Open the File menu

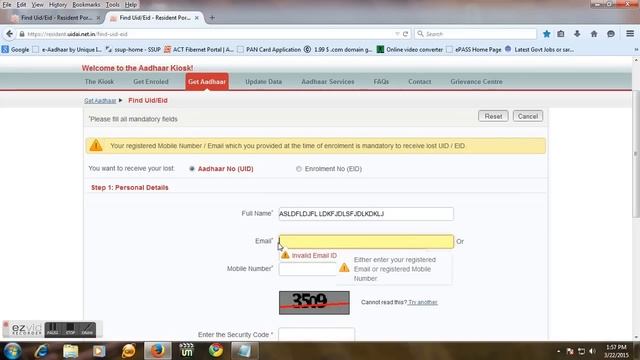pyautogui.click(x=7, y=4)
